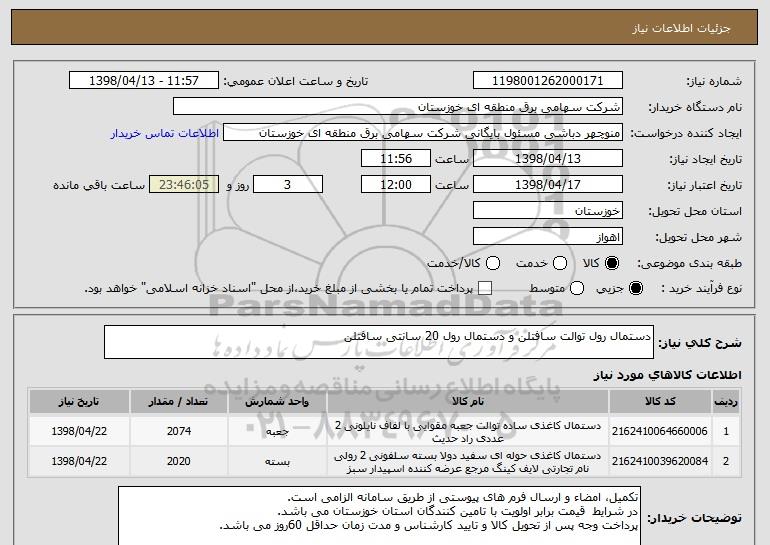Click quantity cell 2074
Screen dimensions: 770x545
[x=179, y=431]
